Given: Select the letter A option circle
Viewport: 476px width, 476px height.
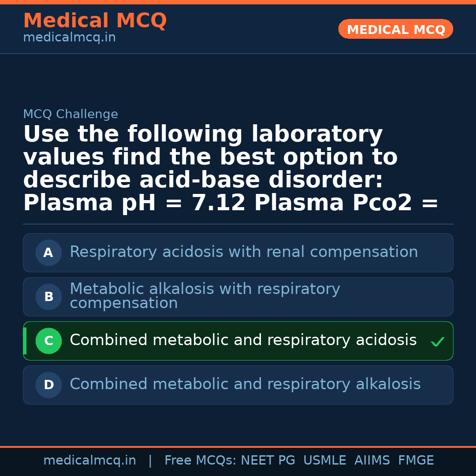Looking at the screenshot, I should tap(48, 253).
